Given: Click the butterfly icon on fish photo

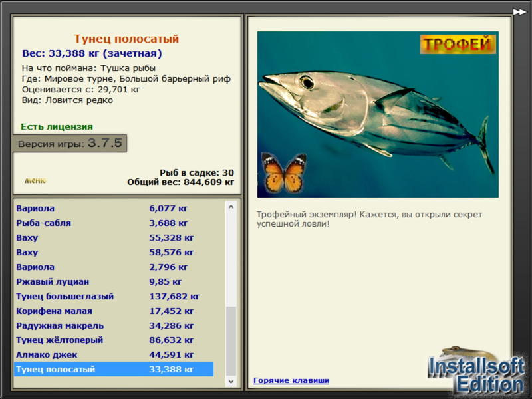Looking at the screenshot, I should [x=284, y=173].
